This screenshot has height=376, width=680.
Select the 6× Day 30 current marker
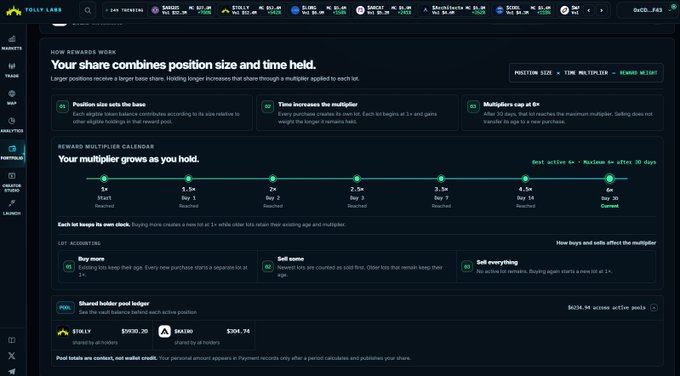609,179
